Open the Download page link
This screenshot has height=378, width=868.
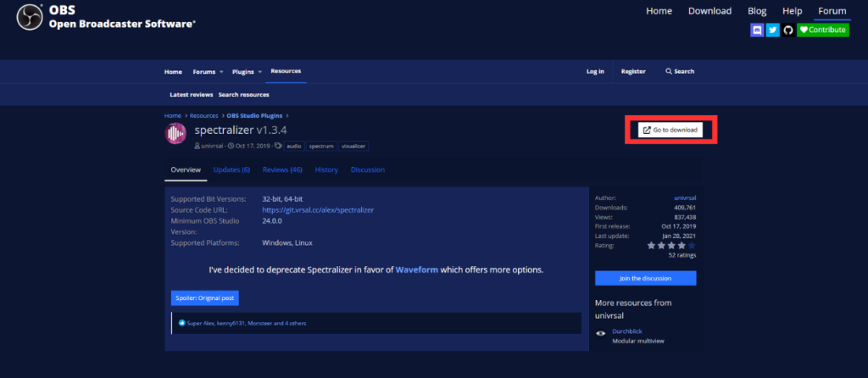point(709,11)
